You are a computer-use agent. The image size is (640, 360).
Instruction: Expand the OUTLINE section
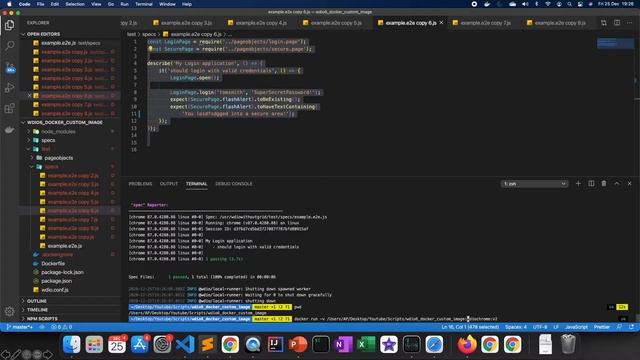[x=36, y=301]
